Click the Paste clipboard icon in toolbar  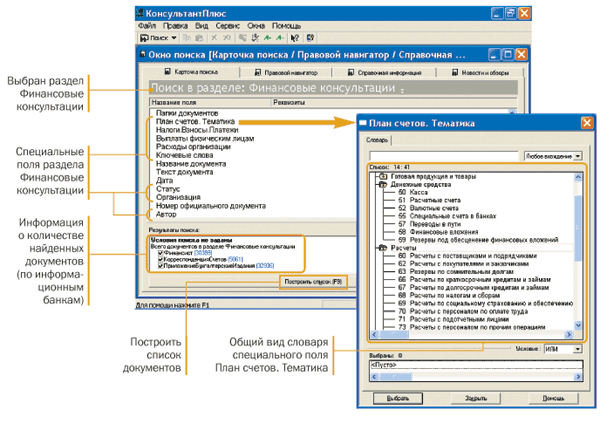point(199,38)
